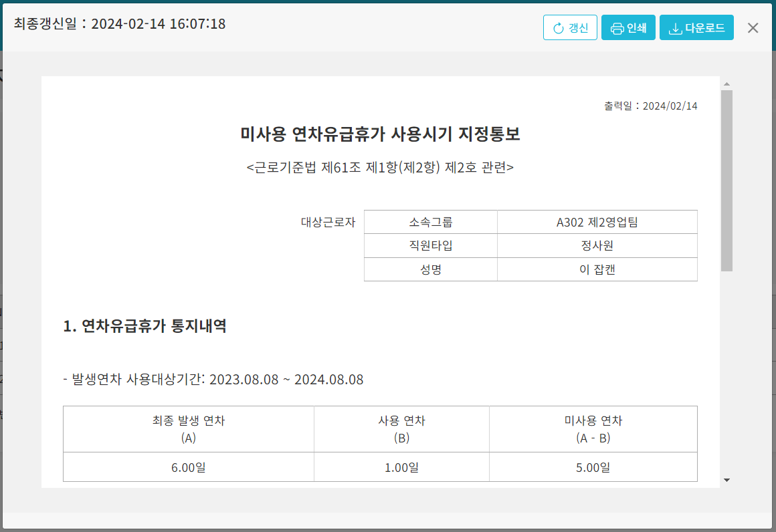
Task: Download the notice via 다운로드 button
Action: pos(696,27)
